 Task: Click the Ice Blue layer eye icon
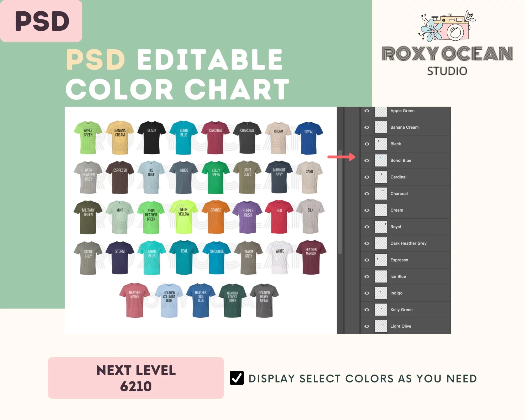point(366,276)
